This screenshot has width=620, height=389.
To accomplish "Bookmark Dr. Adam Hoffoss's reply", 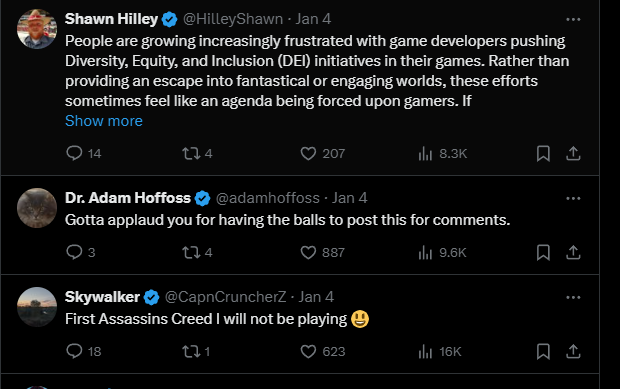I will (543, 252).
